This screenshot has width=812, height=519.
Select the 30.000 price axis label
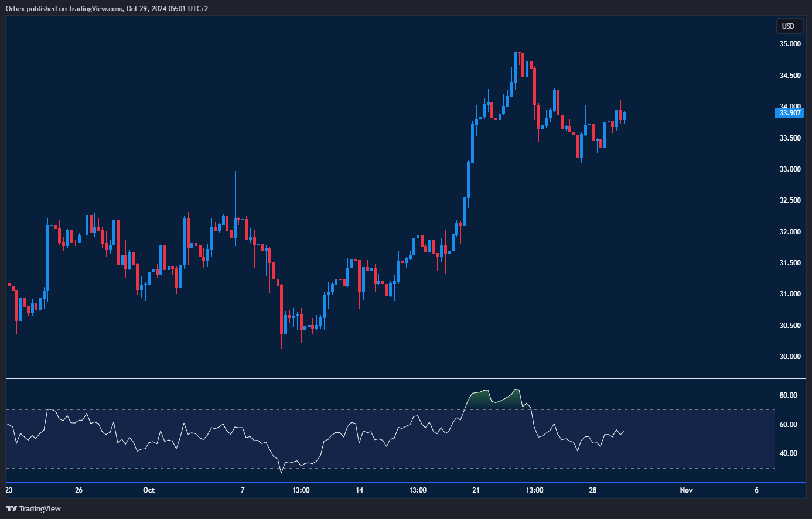790,357
